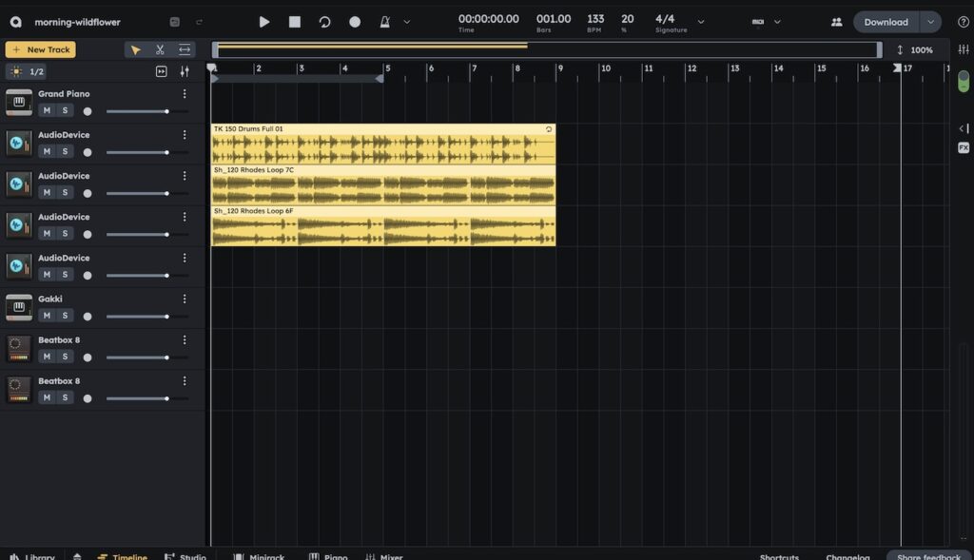Click the metronome icon

pyautogui.click(x=386, y=21)
